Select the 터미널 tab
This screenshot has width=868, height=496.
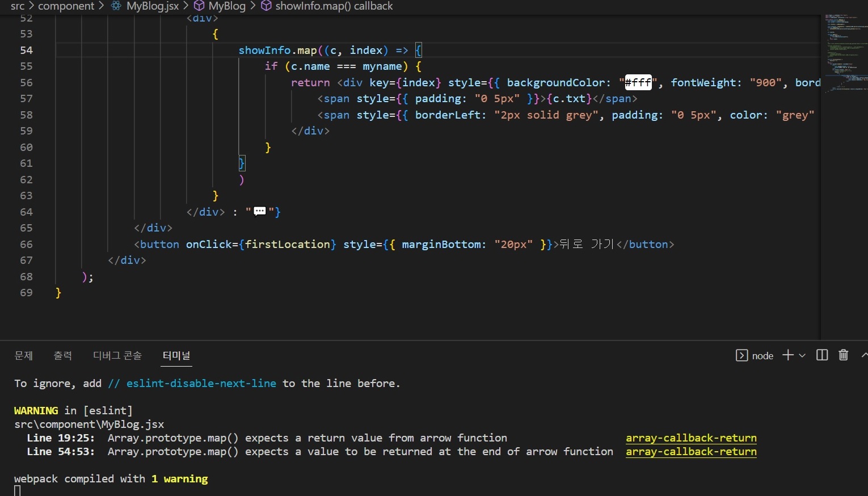click(x=176, y=356)
